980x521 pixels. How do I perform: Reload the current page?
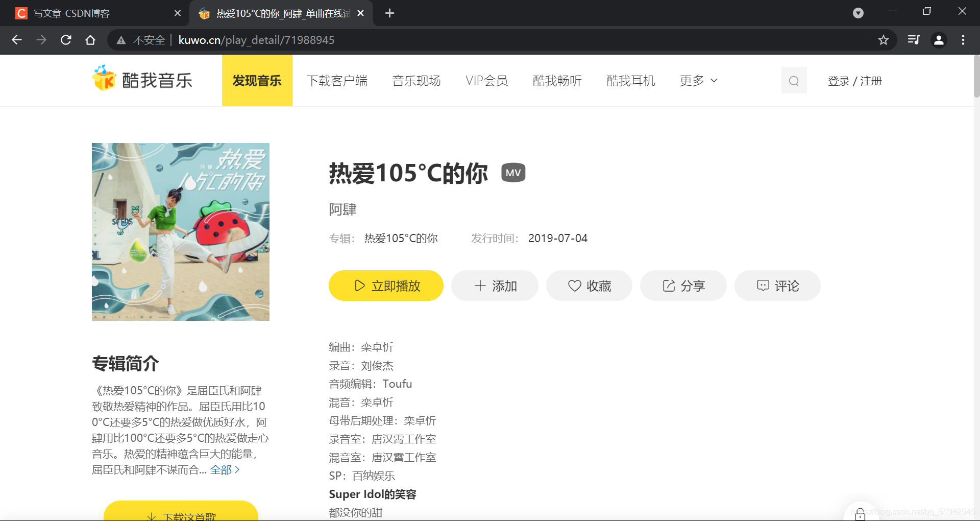pos(66,40)
